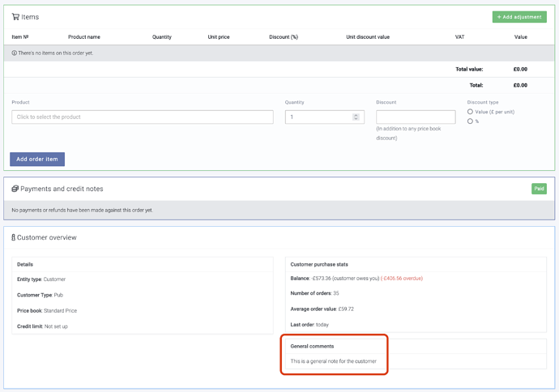Click the price book discount hint text

coord(408,134)
